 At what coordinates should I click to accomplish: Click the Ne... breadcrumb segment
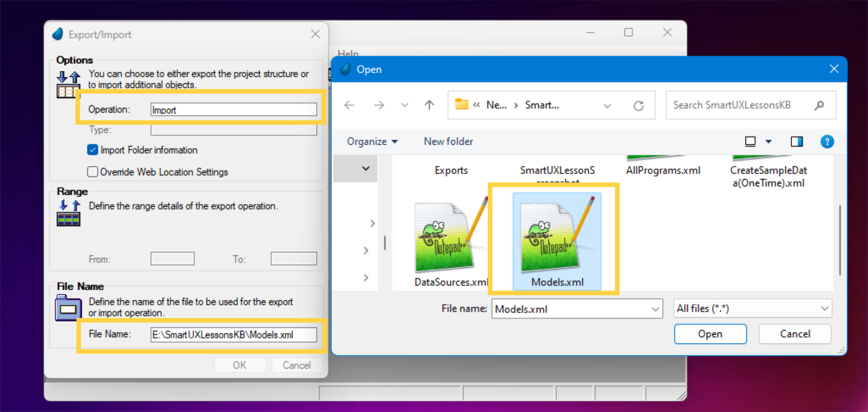click(496, 105)
